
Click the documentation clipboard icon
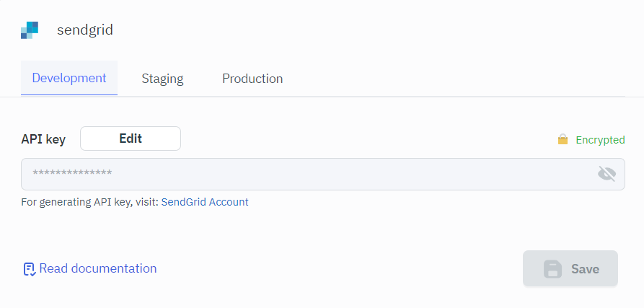[29, 269]
